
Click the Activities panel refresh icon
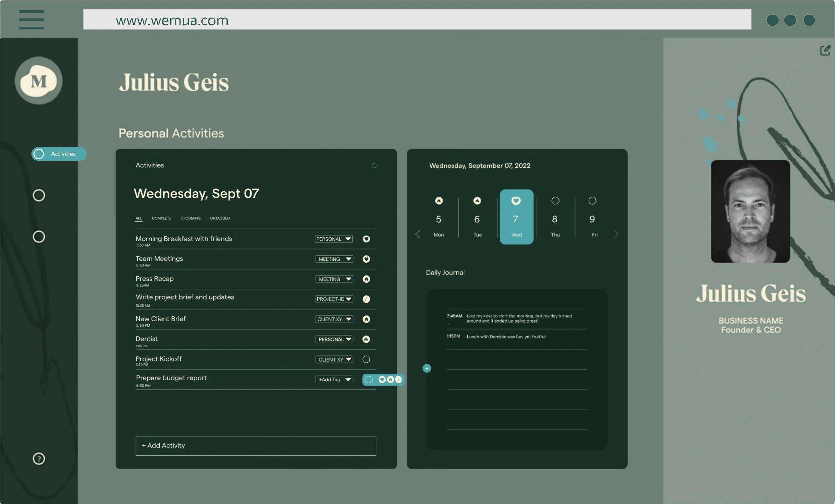[x=374, y=166]
